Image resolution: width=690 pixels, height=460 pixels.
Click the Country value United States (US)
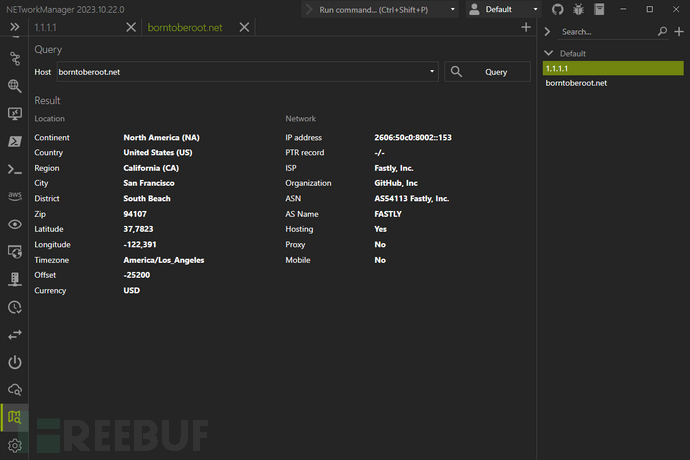pyautogui.click(x=158, y=153)
